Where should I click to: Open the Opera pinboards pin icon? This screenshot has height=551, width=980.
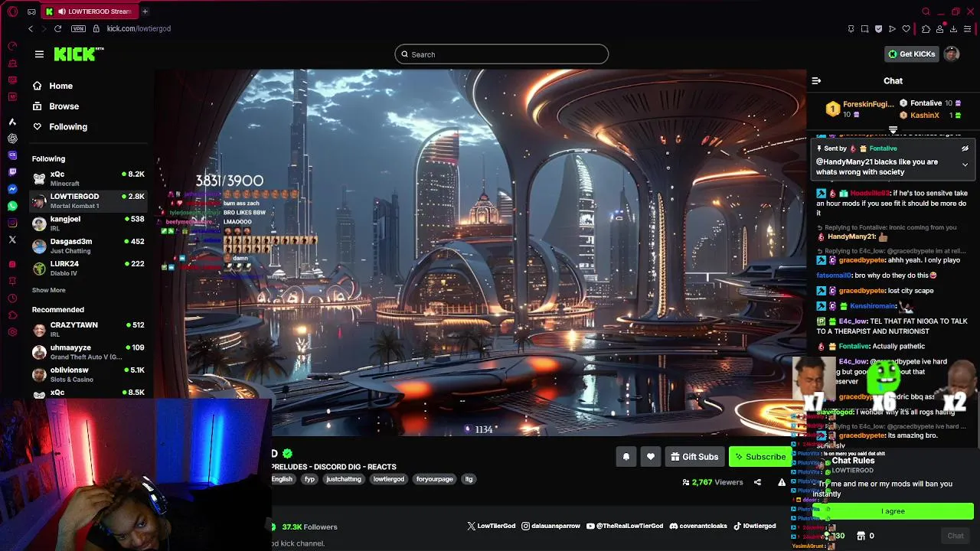[x=851, y=29]
